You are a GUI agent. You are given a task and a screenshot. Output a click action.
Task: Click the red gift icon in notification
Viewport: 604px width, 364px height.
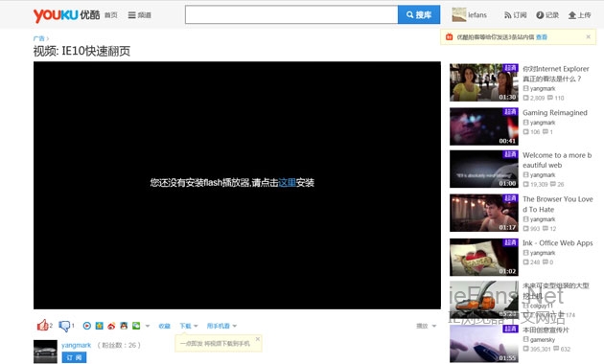point(449,37)
